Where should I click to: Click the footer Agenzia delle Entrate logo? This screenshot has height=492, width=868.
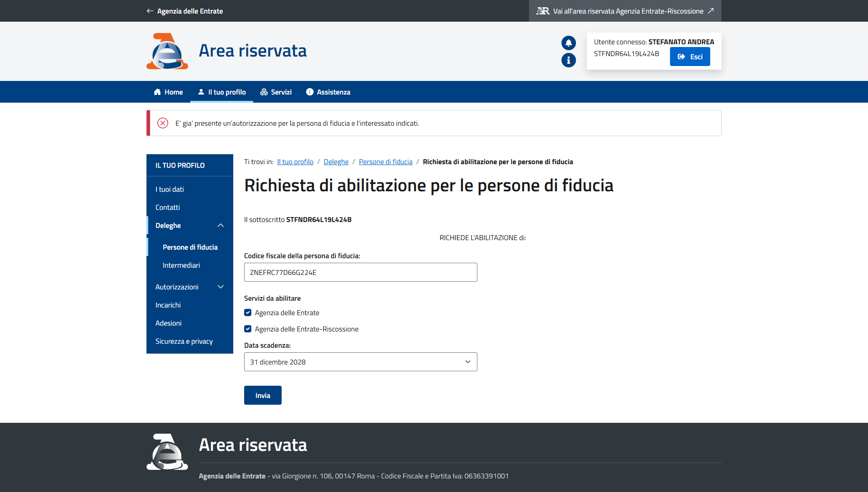(167, 452)
